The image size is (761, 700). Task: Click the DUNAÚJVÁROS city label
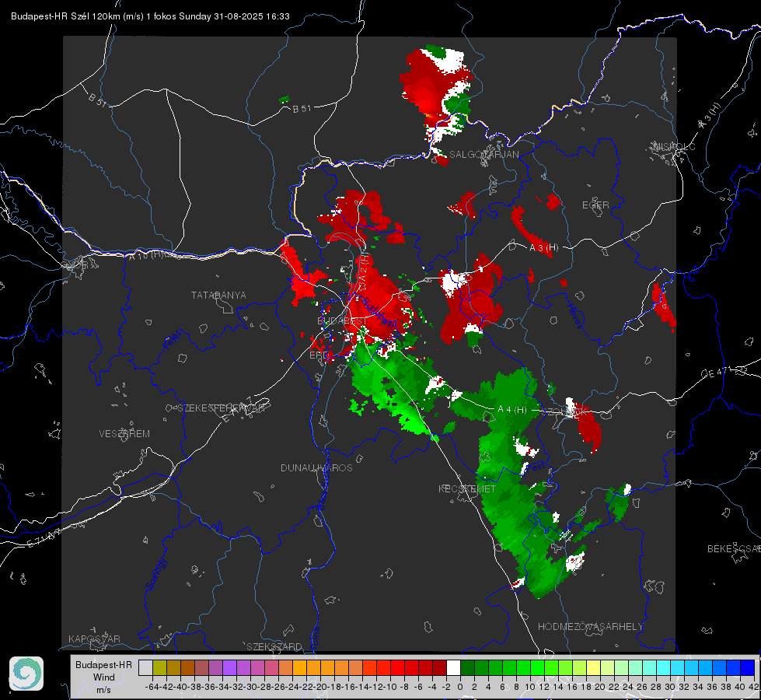[x=316, y=467]
